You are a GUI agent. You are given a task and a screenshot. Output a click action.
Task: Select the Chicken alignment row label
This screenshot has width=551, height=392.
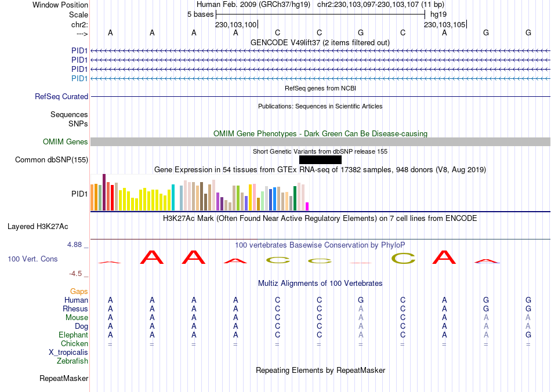[x=74, y=343]
